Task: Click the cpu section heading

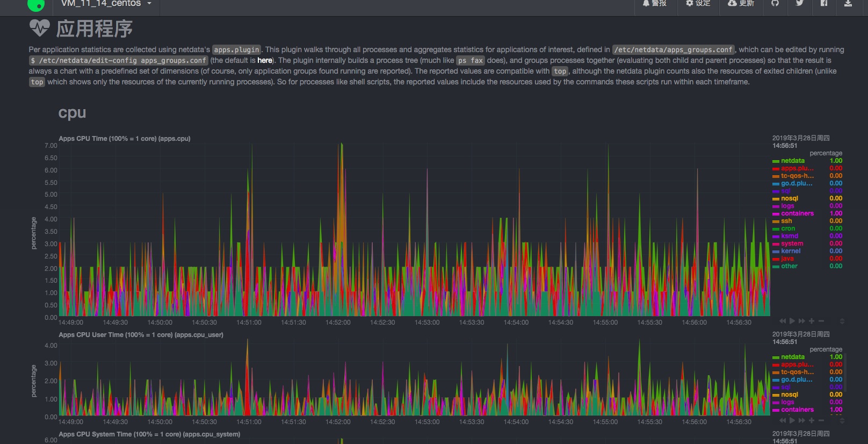Action: [72, 113]
